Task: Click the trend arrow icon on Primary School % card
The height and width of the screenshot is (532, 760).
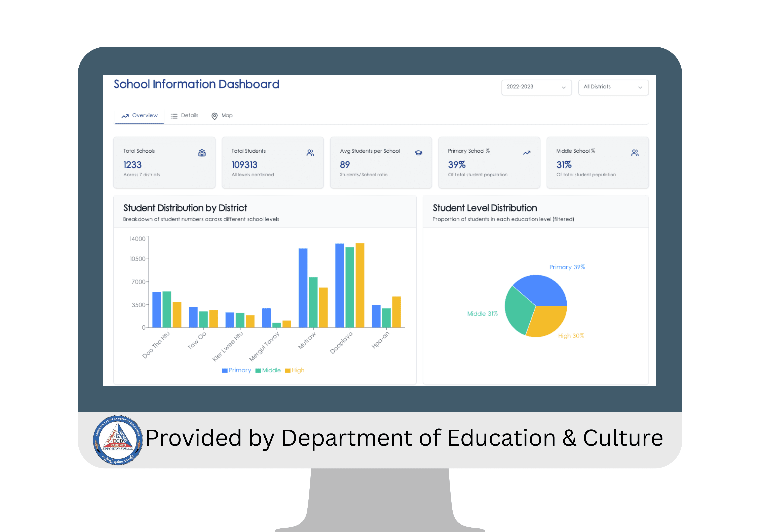Action: pos(527,153)
